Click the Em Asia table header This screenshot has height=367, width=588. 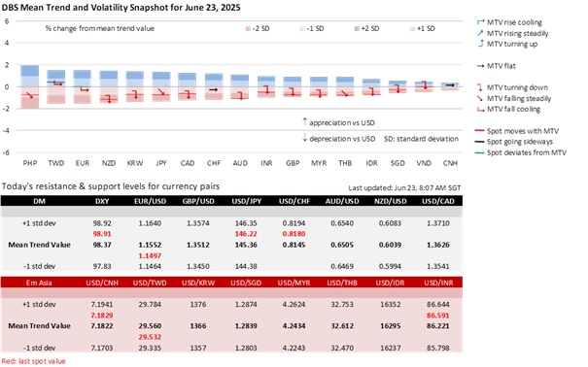(39, 283)
